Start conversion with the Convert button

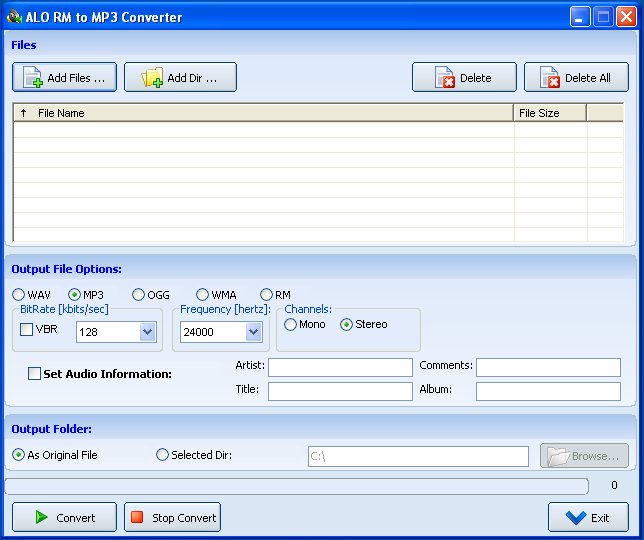click(64, 517)
